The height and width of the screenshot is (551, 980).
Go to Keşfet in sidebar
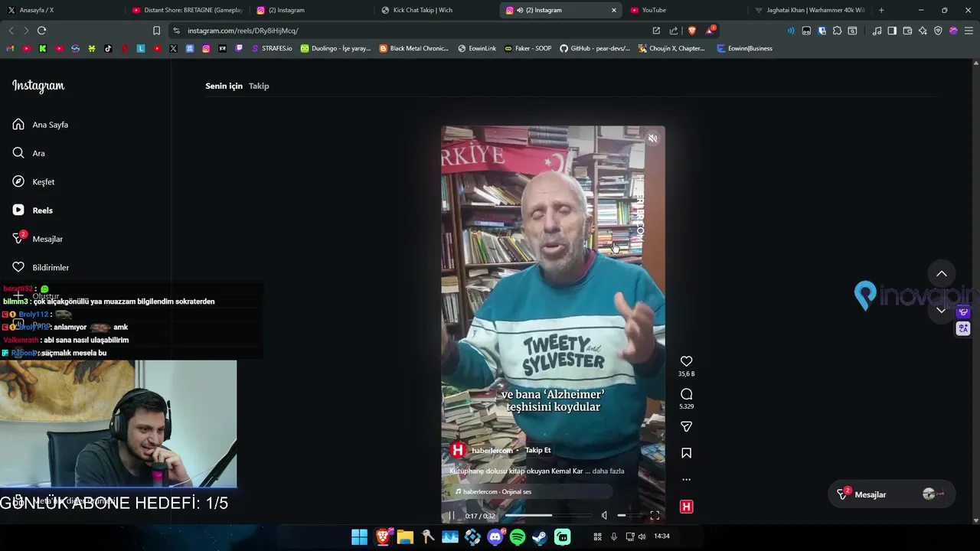[34, 181]
